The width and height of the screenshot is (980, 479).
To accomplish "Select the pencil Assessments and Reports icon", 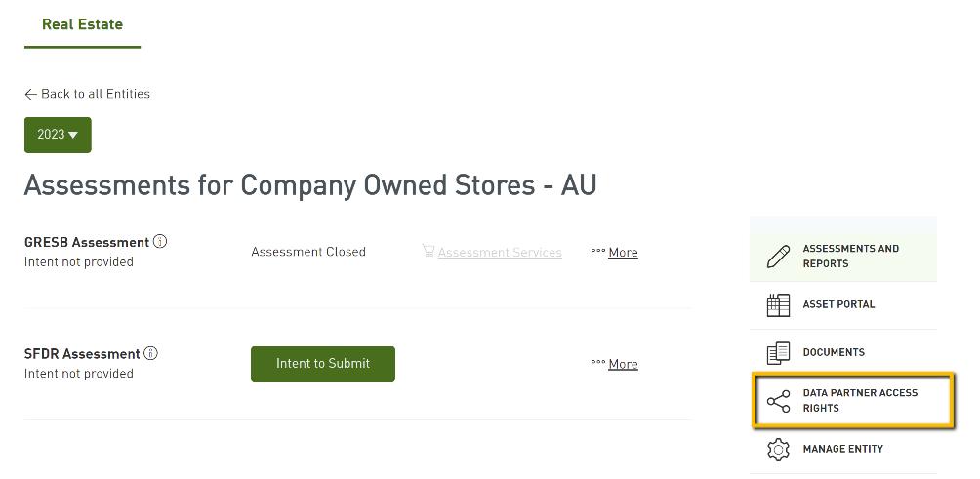I will click(778, 257).
